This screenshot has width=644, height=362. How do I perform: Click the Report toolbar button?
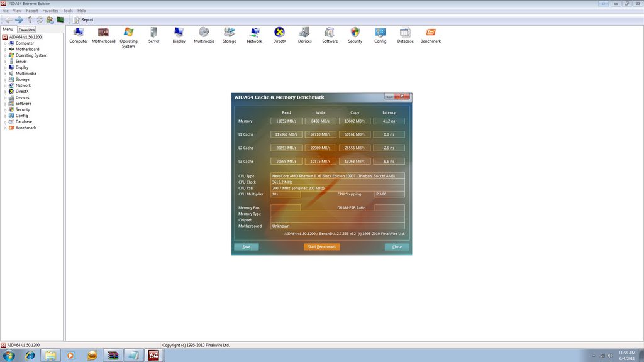pos(84,19)
